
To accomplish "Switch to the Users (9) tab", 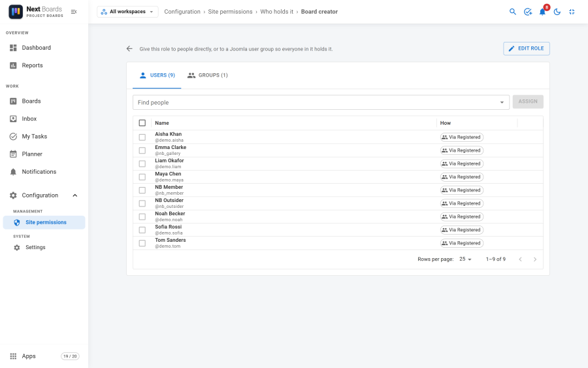I will pos(157,75).
